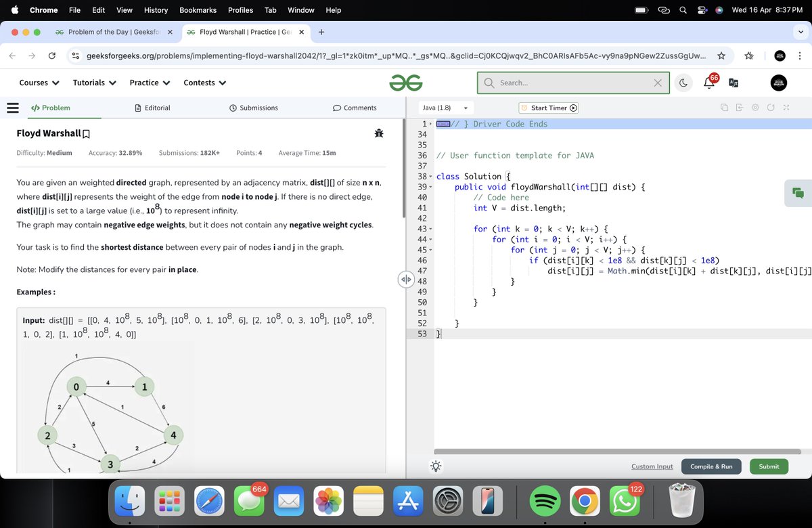The width and height of the screenshot is (812, 528).
Task: Switch to the Submissions tab
Action: point(254,108)
